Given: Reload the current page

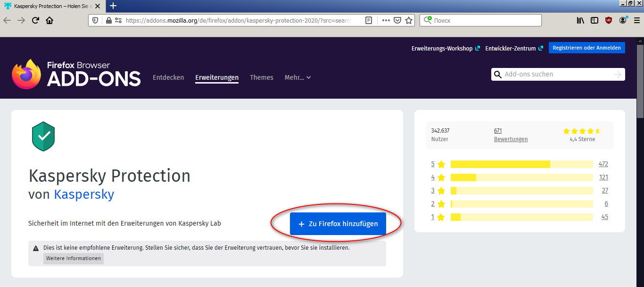Looking at the screenshot, I should click(x=35, y=20).
